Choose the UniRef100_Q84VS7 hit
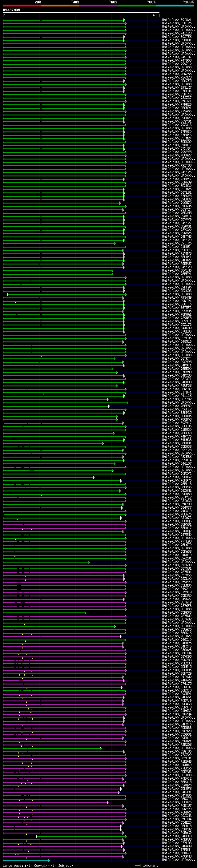 (x=177, y=507)
